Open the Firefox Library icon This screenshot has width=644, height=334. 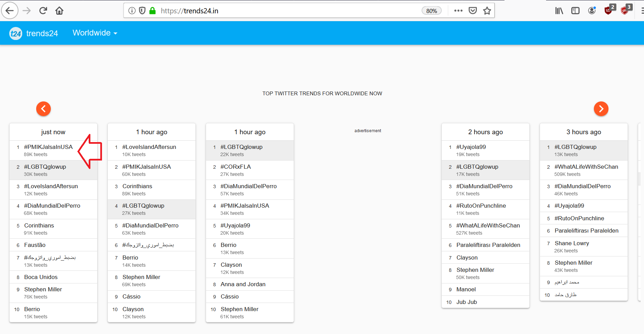coord(559,11)
